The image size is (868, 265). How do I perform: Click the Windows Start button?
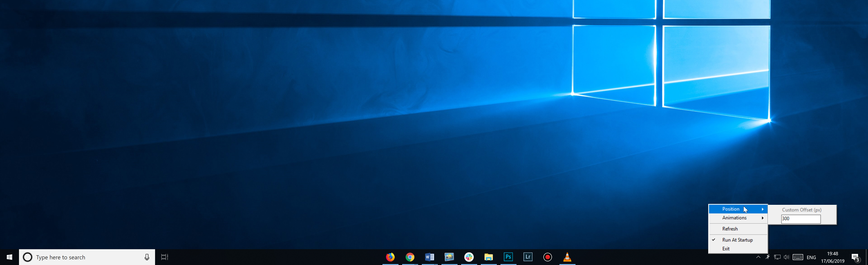click(9, 257)
